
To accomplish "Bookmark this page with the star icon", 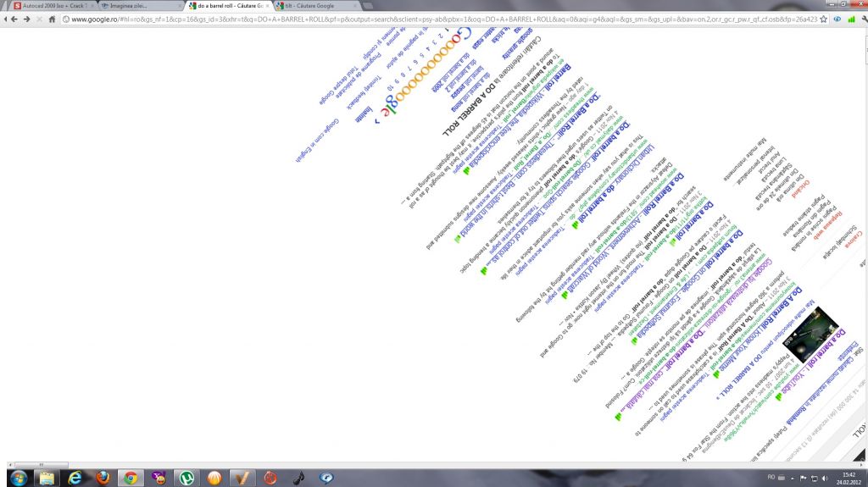I will coord(823,19).
